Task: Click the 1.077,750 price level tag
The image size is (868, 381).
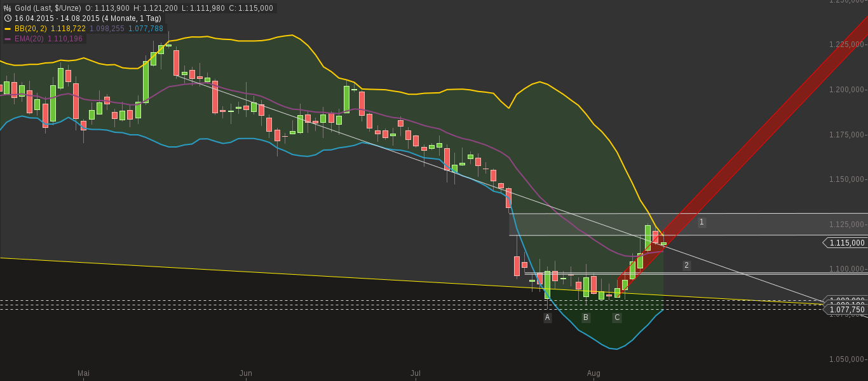Action: click(x=846, y=309)
